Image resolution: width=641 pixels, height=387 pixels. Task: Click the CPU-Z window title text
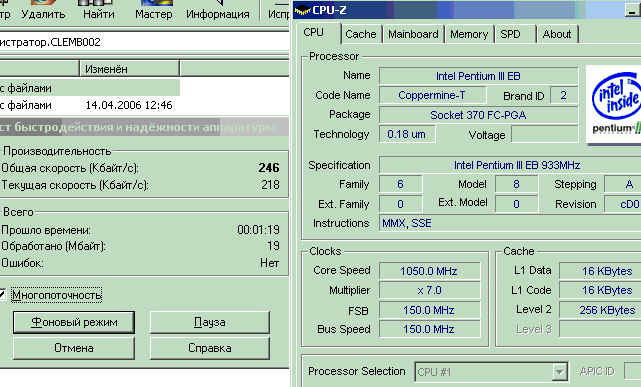[x=329, y=10]
